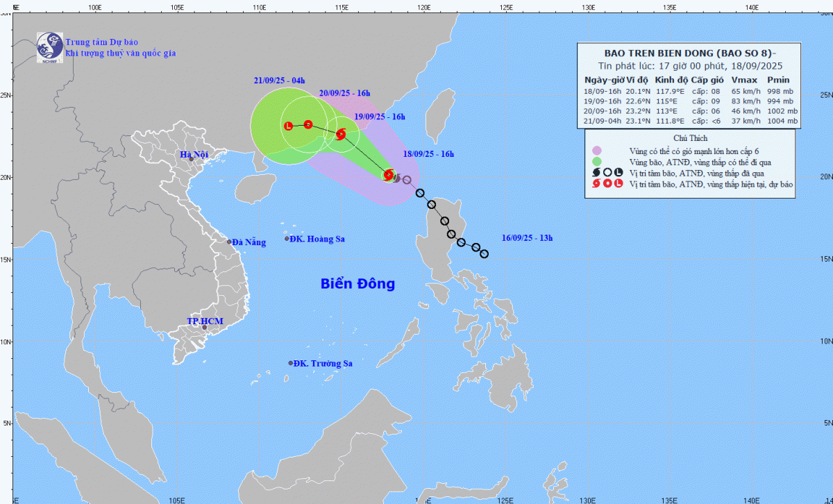This screenshot has height=504, width=833.
Task: Click the '20/09-16h' table row date
Action: (x=603, y=110)
